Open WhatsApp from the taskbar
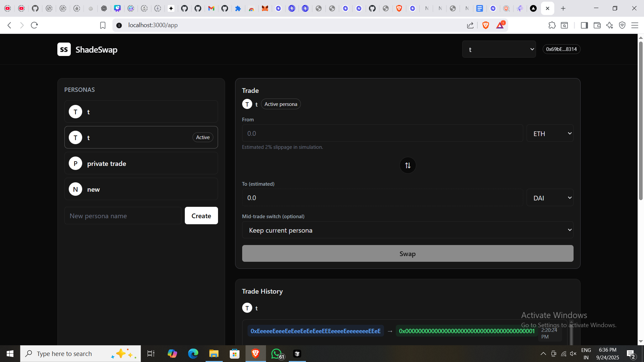This screenshot has height=362, width=644. (x=276, y=354)
